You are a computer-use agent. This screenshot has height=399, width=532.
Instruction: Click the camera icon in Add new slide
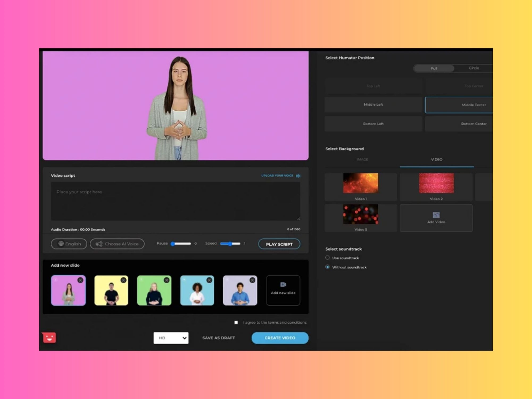[x=283, y=284]
